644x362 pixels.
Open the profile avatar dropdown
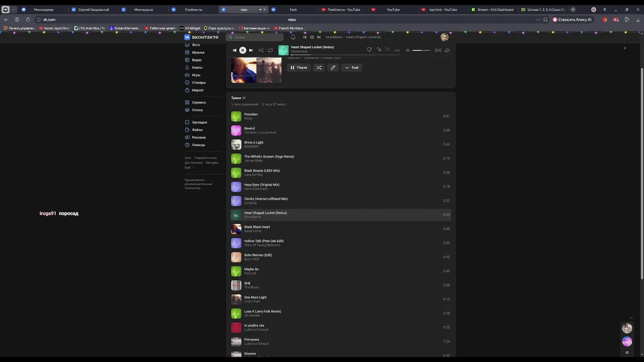coord(445,37)
